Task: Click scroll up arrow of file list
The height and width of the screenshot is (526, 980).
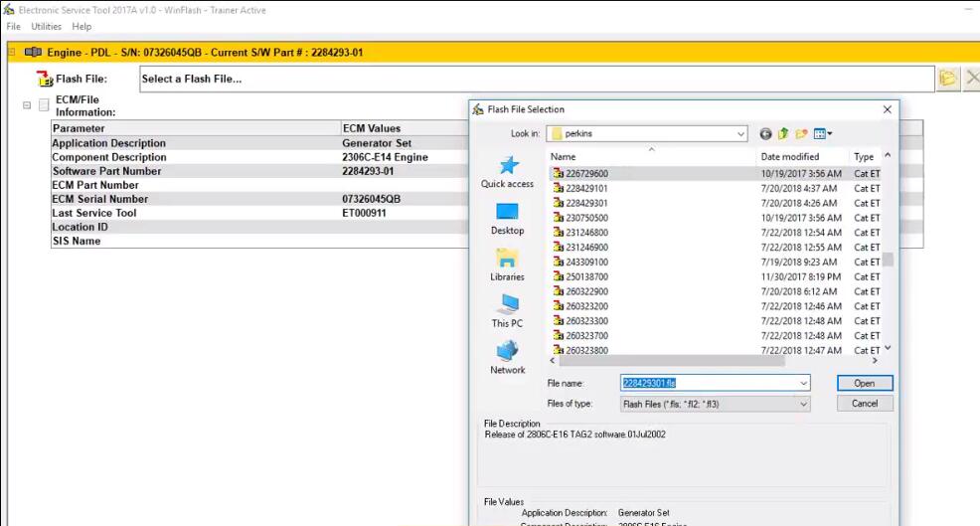Action: tap(888, 155)
